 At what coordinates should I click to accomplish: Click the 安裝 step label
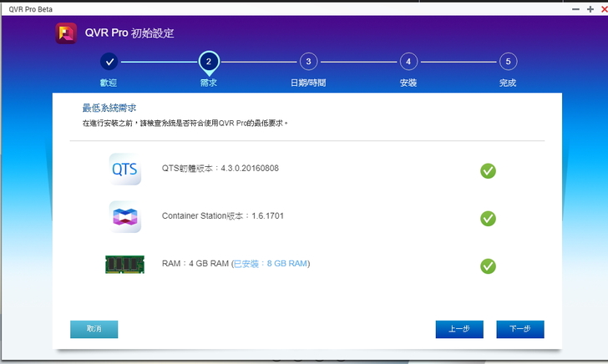pyautogui.click(x=408, y=83)
